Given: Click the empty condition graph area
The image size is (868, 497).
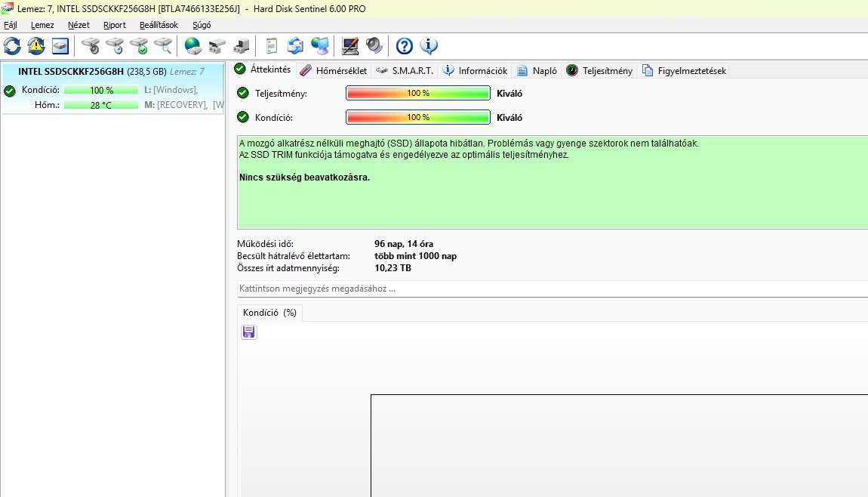Looking at the screenshot, I should click(x=619, y=446).
